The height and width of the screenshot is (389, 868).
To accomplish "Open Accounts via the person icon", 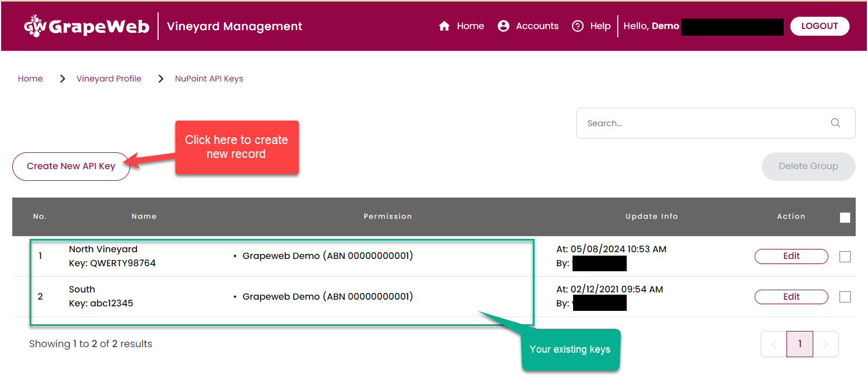I will pyautogui.click(x=503, y=25).
